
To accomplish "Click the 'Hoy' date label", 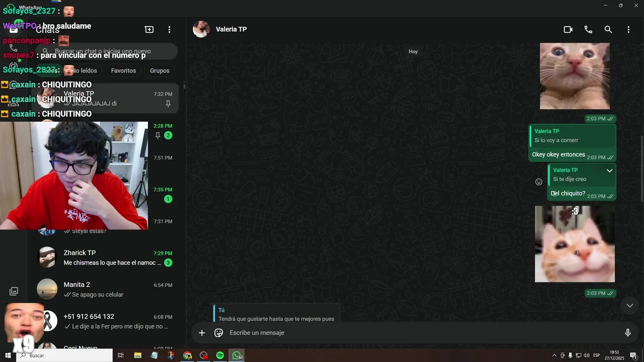I will 413,52.
